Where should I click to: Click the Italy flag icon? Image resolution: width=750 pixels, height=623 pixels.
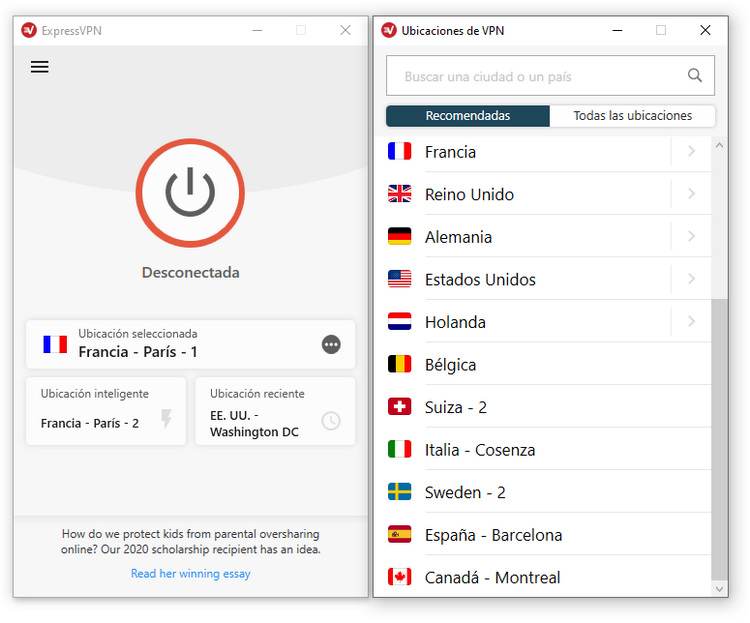tap(399, 449)
